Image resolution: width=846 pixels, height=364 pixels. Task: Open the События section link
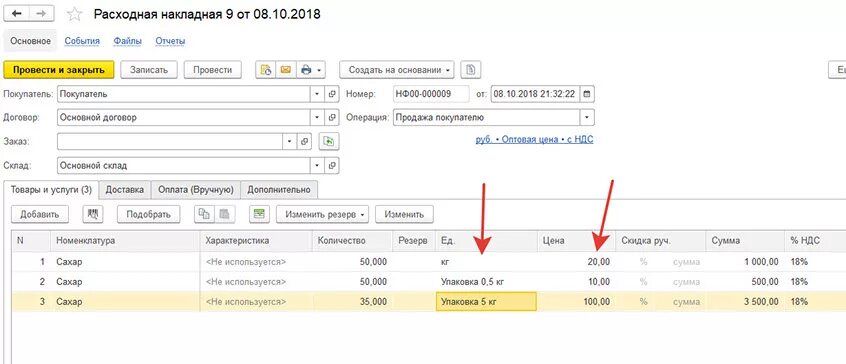click(82, 41)
